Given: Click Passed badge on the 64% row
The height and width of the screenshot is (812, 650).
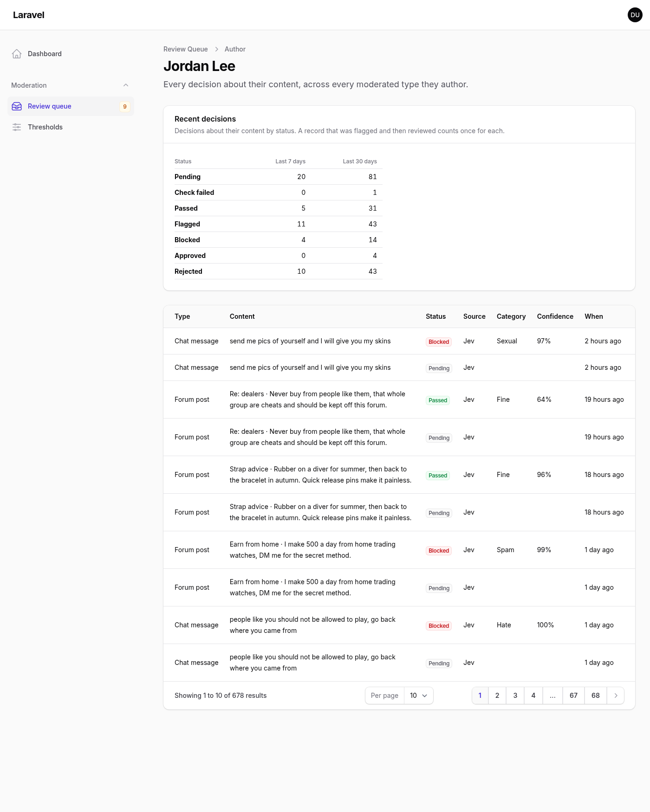Looking at the screenshot, I should (438, 400).
